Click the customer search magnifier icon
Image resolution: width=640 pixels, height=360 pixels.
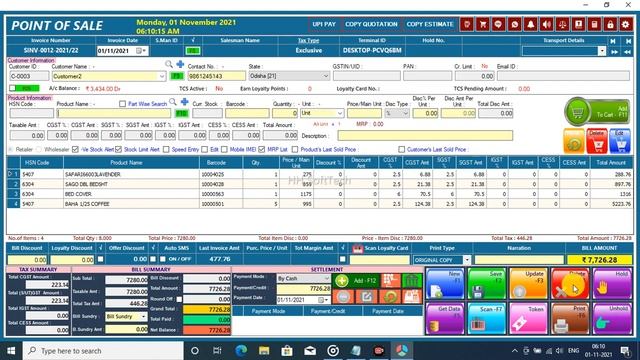click(169, 64)
